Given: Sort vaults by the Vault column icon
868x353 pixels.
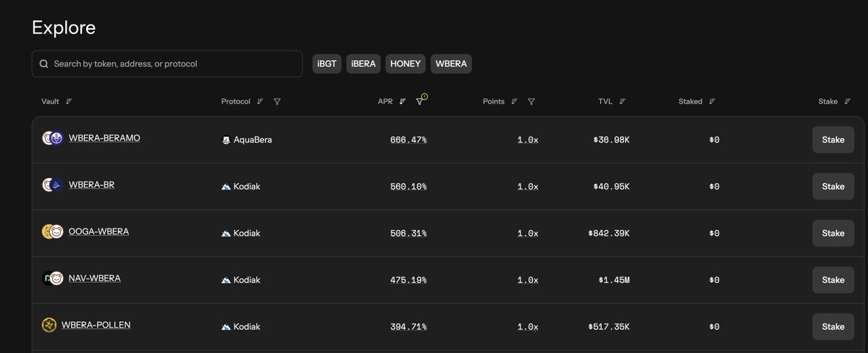Looking at the screenshot, I should (69, 102).
